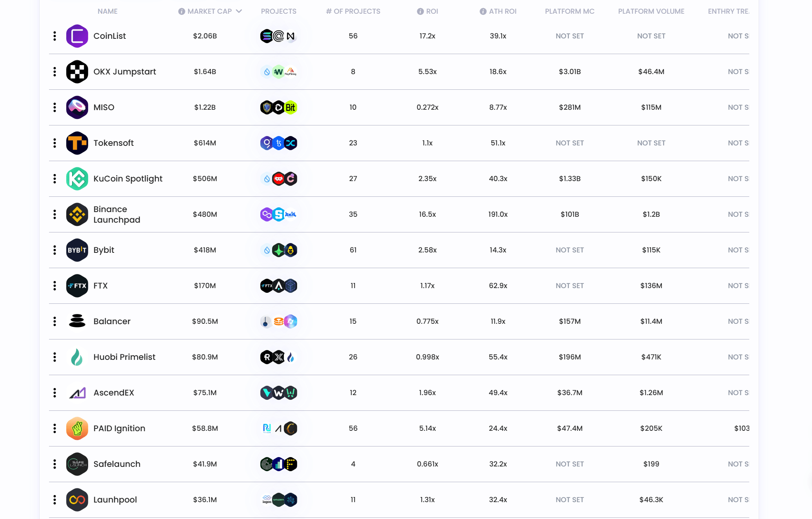Image resolution: width=812 pixels, height=519 pixels.
Task: Click the ATH ROI info icon
Action: point(483,11)
